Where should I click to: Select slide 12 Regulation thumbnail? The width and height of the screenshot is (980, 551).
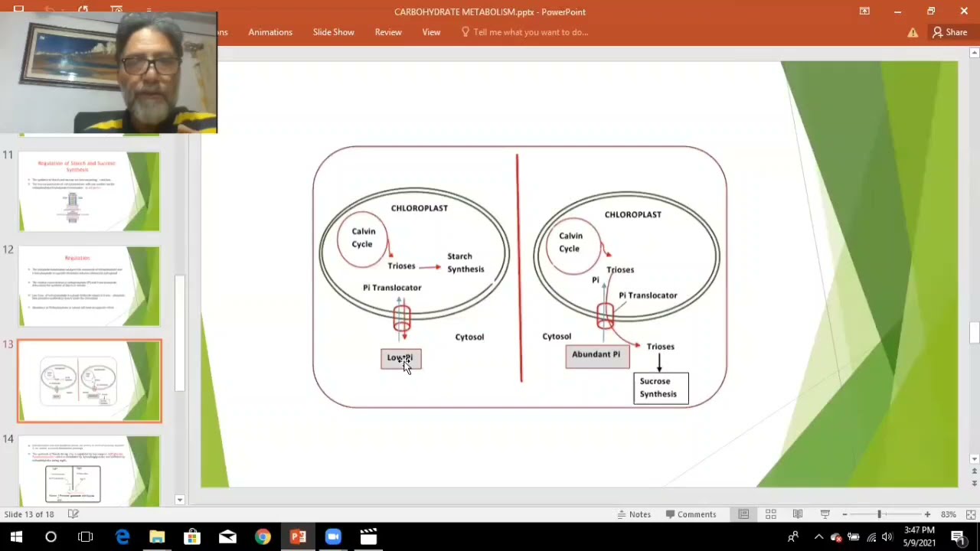coord(90,286)
